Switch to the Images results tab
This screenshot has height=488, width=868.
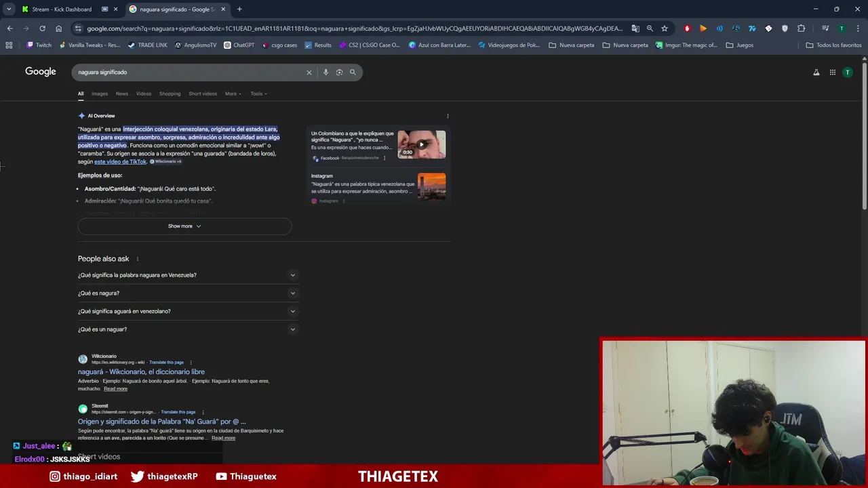coord(100,94)
